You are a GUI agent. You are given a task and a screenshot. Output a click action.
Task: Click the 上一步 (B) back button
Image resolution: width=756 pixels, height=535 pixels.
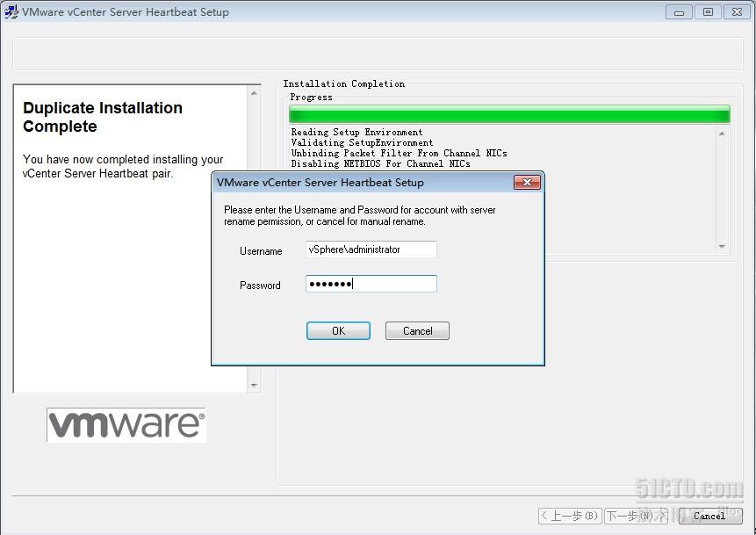pyautogui.click(x=570, y=516)
